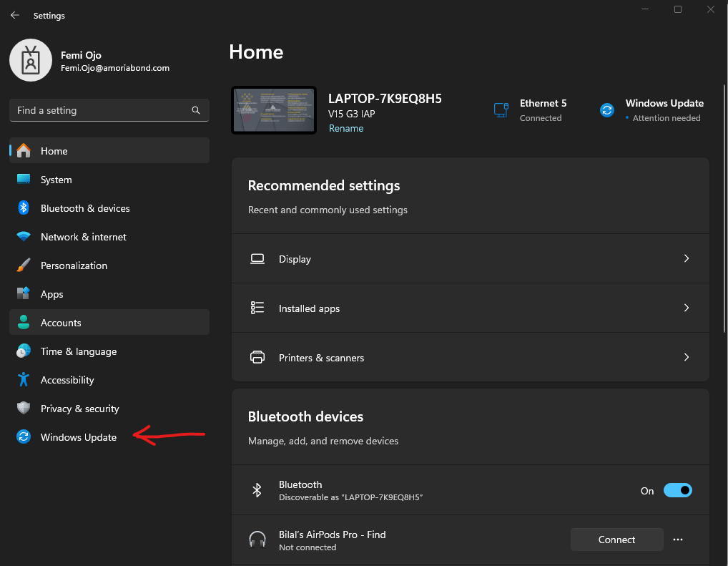Connect Bilal's AirPods Pro

click(x=616, y=540)
